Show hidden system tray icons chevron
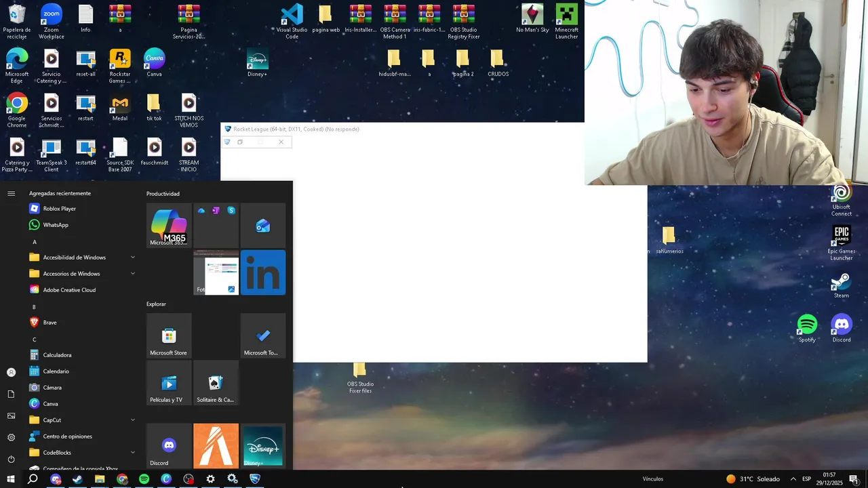The width and height of the screenshot is (868, 488). (793, 479)
